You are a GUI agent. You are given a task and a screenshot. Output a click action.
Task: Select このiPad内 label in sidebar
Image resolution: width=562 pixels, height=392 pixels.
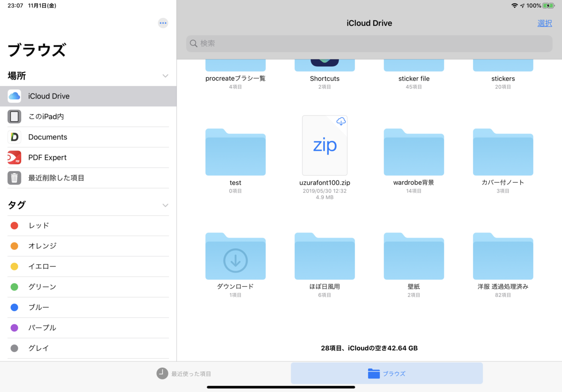click(x=46, y=116)
